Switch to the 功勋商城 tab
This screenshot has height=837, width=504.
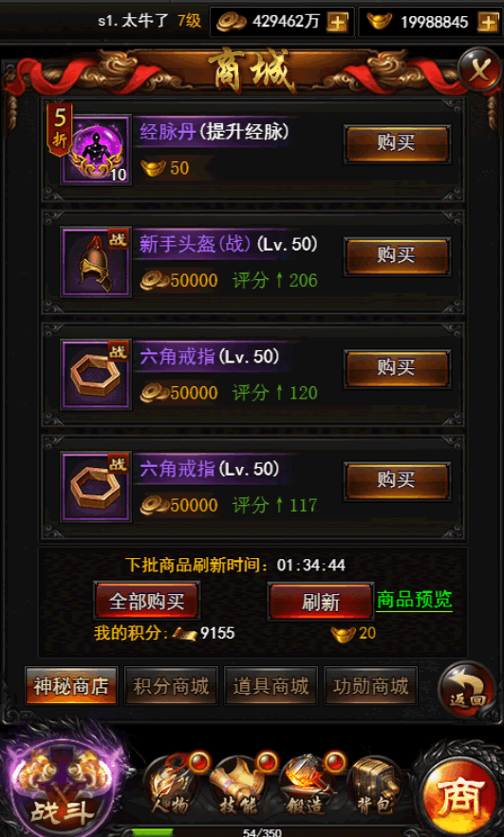click(x=370, y=686)
